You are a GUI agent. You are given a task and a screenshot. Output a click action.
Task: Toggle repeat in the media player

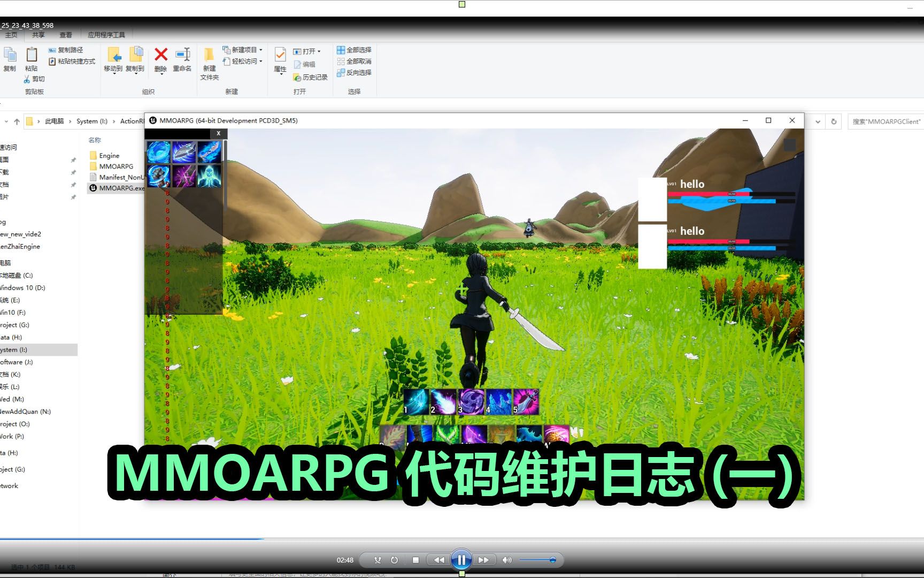coord(394,560)
